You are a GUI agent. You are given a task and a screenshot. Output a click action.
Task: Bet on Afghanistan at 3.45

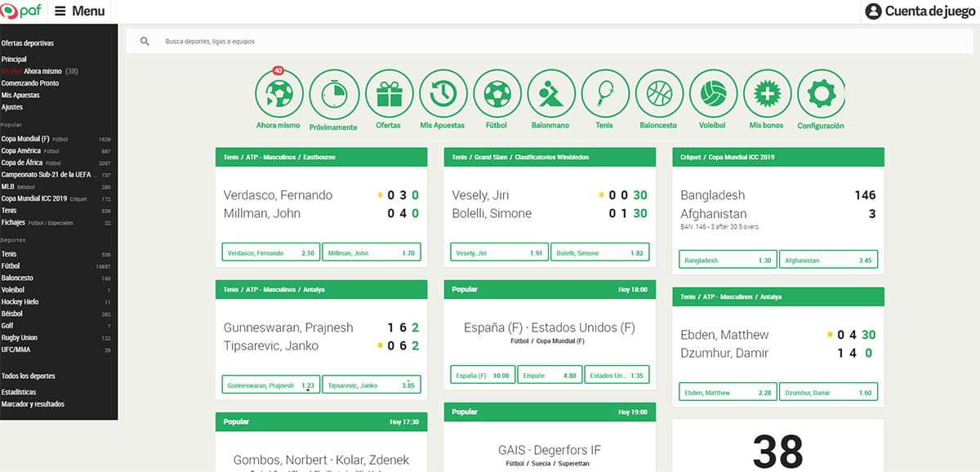pos(829,260)
